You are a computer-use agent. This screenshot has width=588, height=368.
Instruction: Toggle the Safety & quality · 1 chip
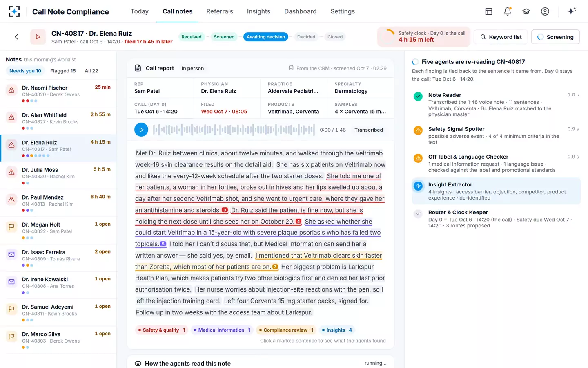point(161,330)
